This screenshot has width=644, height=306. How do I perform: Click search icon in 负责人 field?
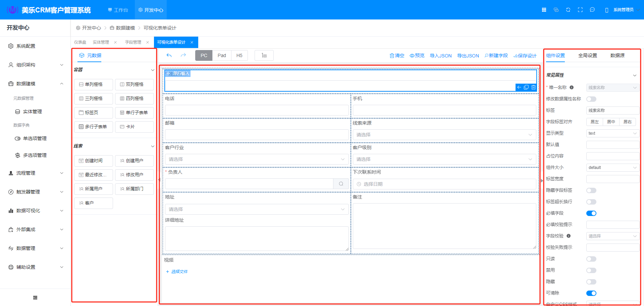point(341,184)
